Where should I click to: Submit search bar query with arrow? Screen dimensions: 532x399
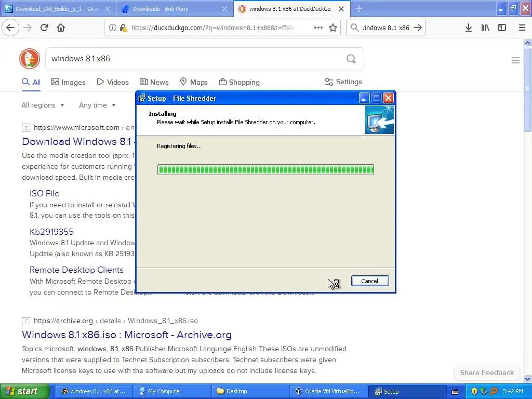click(x=418, y=28)
